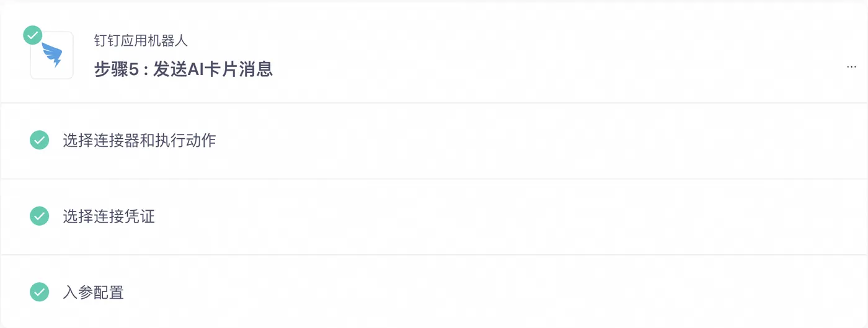Expand the 选择连接凭证 section

coord(434,216)
